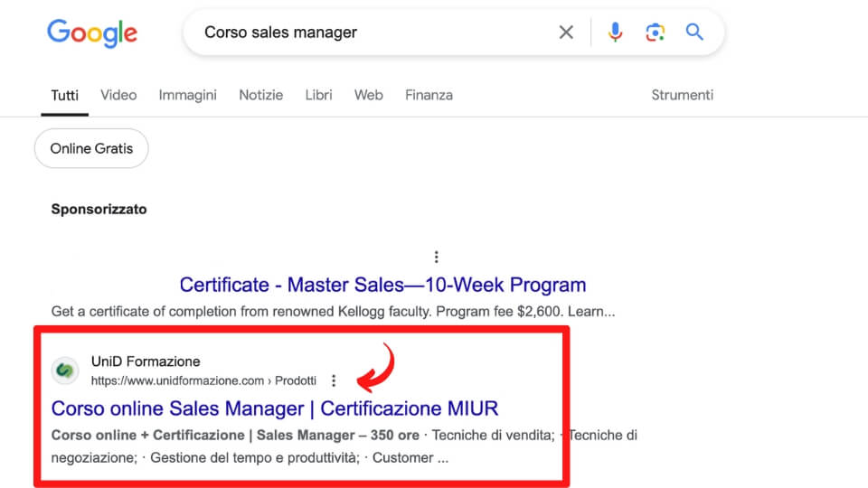Image resolution: width=868 pixels, height=488 pixels.
Task: Apply the Online Gratis filter chip
Action: tap(91, 148)
